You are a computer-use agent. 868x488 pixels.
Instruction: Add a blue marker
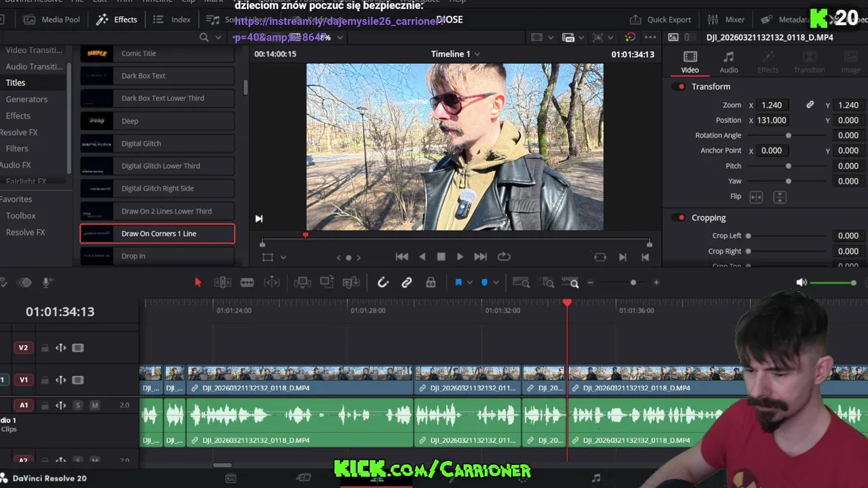tap(484, 283)
